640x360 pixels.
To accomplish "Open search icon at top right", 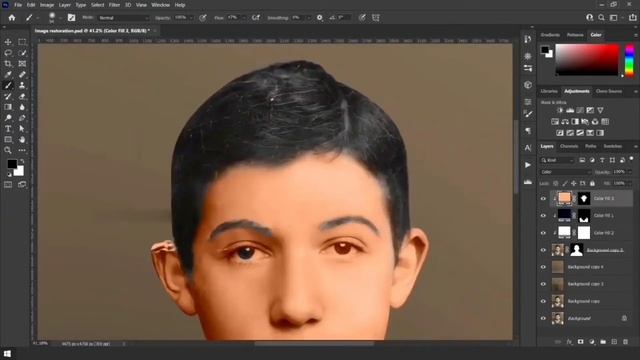I will (601, 18).
